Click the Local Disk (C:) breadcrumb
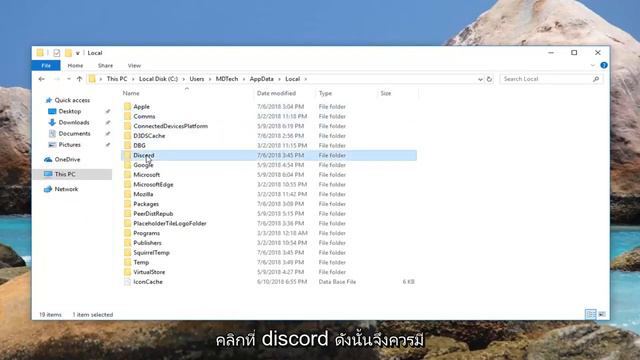640x360 pixels. point(158,79)
